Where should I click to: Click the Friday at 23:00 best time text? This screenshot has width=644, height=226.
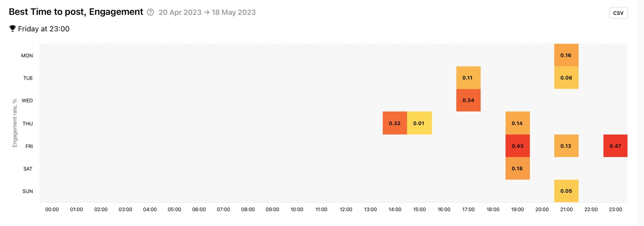(44, 29)
